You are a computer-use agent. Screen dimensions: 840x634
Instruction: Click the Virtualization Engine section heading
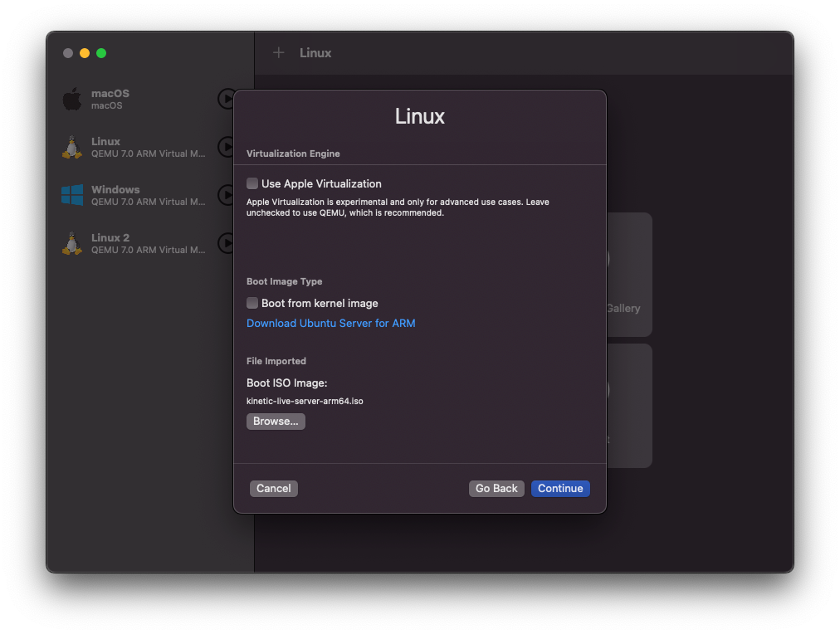(293, 154)
